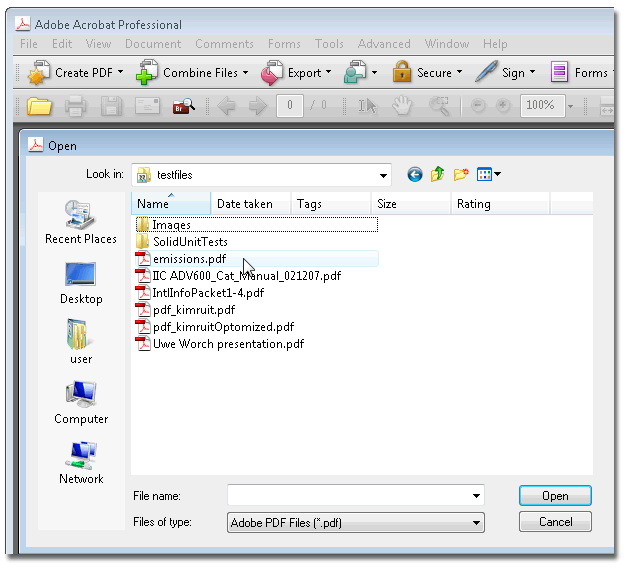Click the Cancel button in dialog
The width and height of the screenshot is (626, 569).
point(555,522)
